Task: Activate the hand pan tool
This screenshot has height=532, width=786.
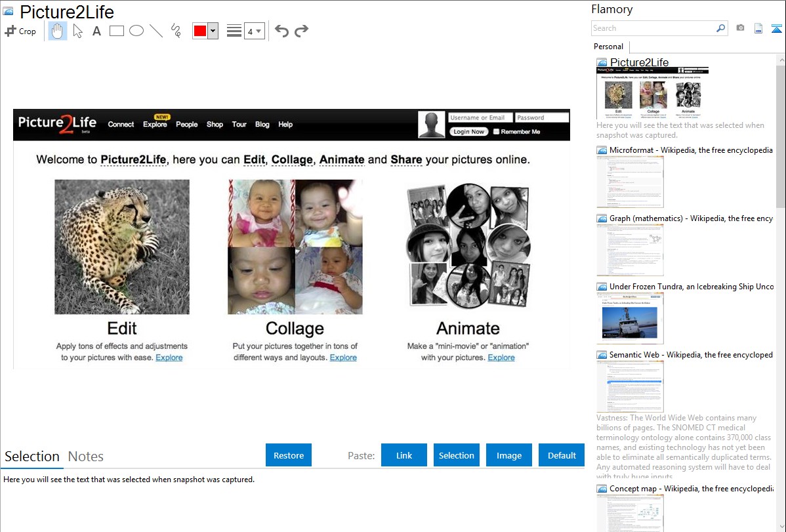Action: (x=58, y=31)
